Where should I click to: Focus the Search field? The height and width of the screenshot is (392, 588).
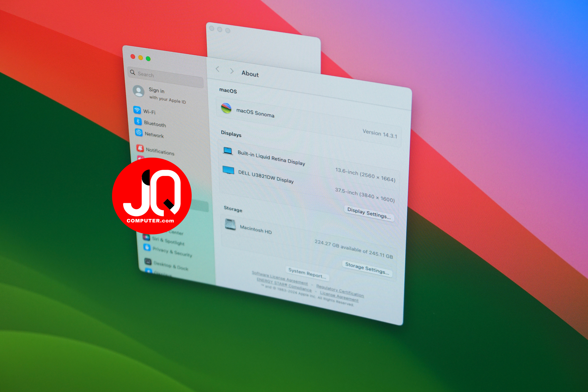tap(166, 77)
